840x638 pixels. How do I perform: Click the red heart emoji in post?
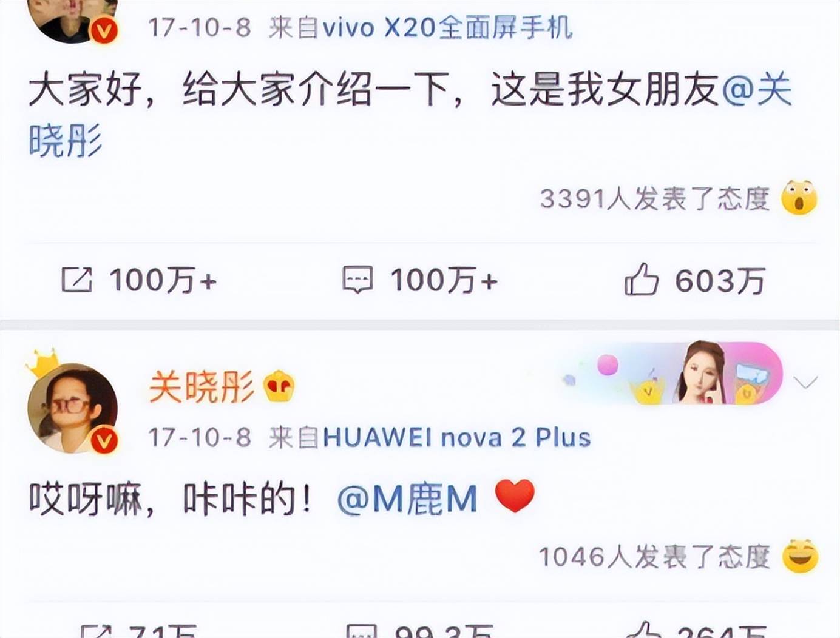tap(515, 496)
